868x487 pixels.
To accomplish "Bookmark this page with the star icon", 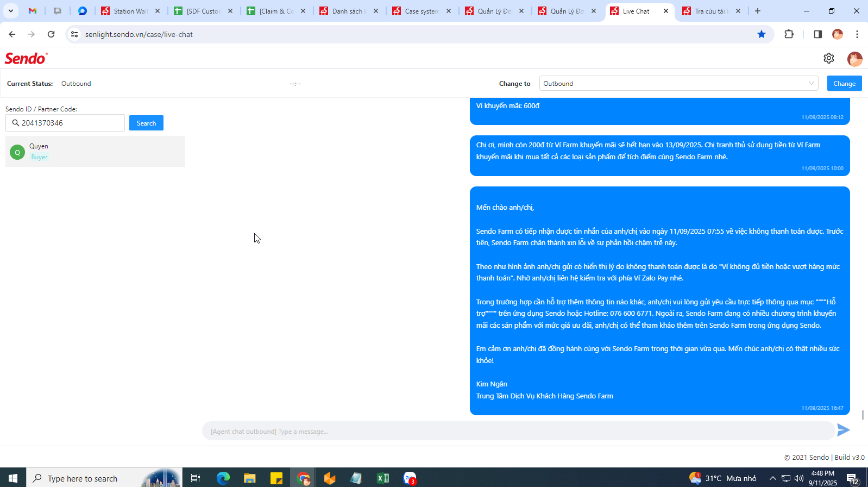I will 762,34.
